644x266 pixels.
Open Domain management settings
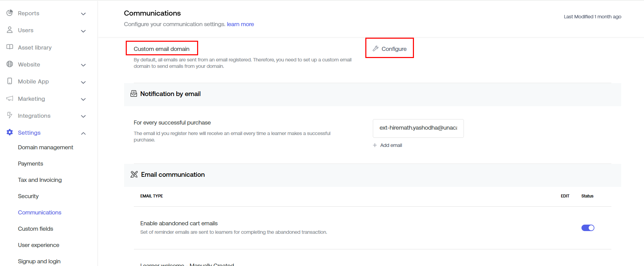pos(46,147)
